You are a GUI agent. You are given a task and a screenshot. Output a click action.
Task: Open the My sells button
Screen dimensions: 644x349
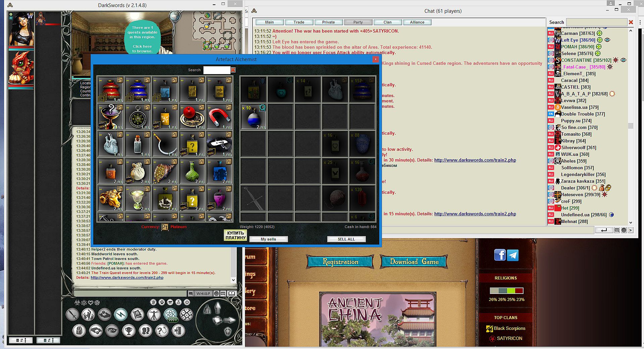268,239
